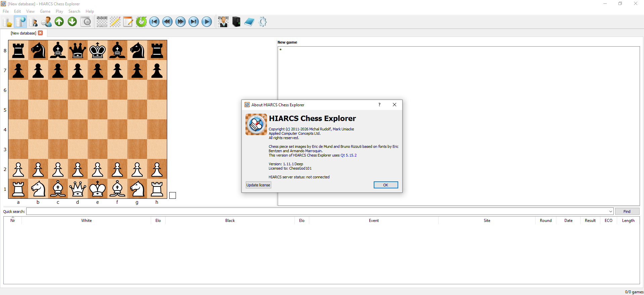This screenshot has width=644, height=295.
Task: Open the View menu
Action: click(x=30, y=11)
